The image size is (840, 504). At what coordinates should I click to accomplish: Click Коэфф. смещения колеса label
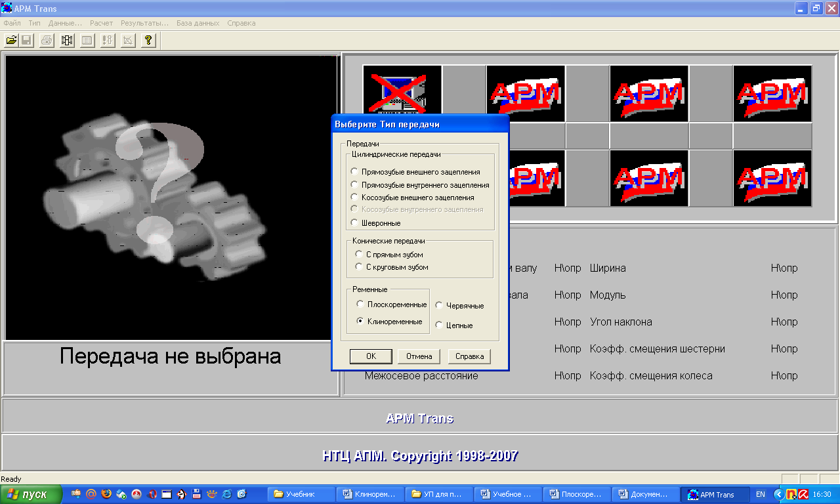pos(651,376)
